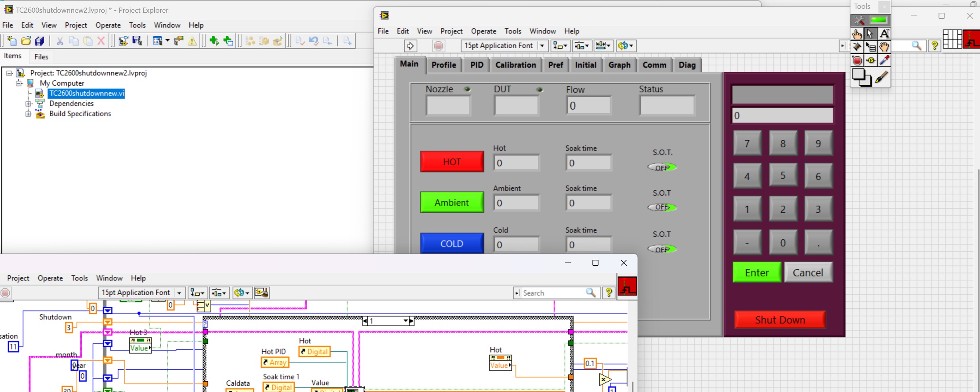Select the Operate hand tool in Tools palette
This screenshot has width=980, height=392.
[x=857, y=34]
